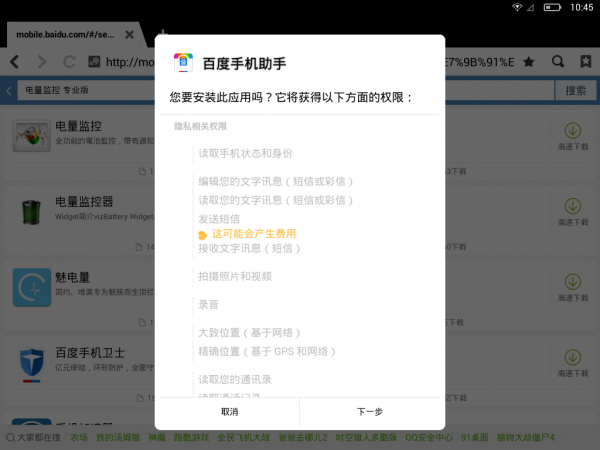Tap the browser reload icon
The image size is (600, 450).
69,62
